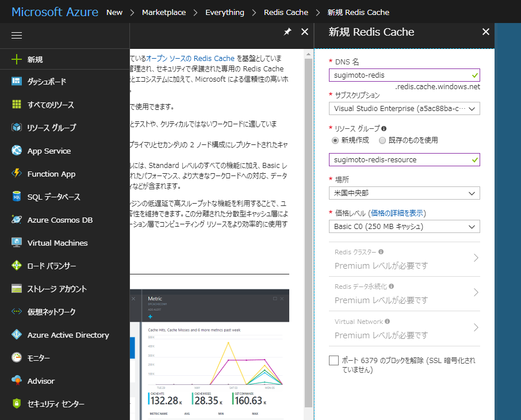Open 仮想ネットワーク icon
Screen dimensions: 521x420
click(17, 312)
